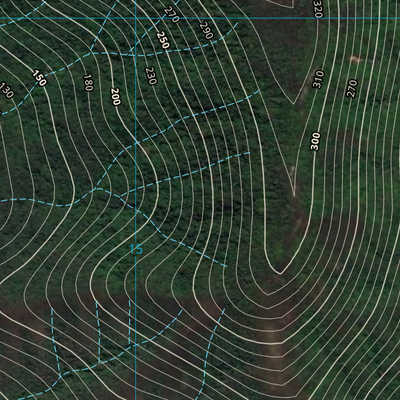Click the 310 contour elevation label
The height and width of the screenshot is (400, 400).
pyautogui.click(x=318, y=79)
